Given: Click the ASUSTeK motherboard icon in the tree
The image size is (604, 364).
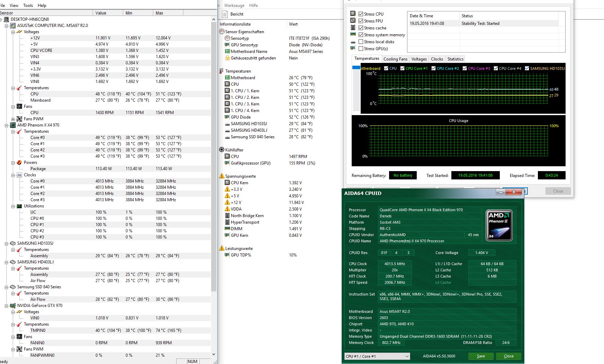Looking at the screenshot, I should coord(13,26).
